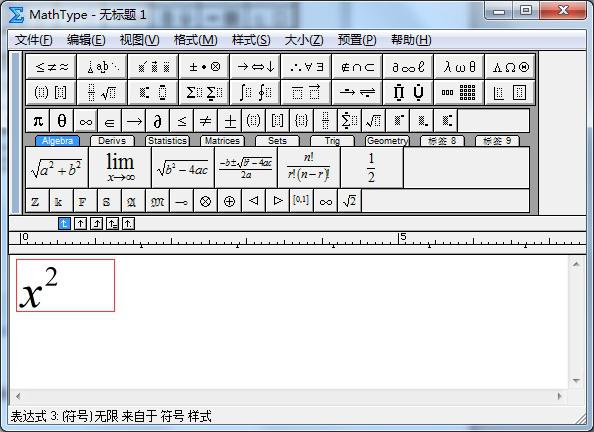This screenshot has height=432, width=594.
Task: Select the decimal tab stop button
Action: click(x=128, y=224)
